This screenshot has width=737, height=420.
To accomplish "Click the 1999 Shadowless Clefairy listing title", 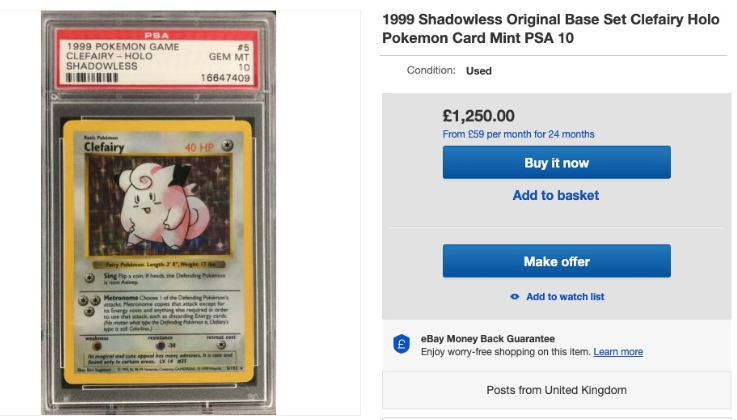I will (x=550, y=28).
